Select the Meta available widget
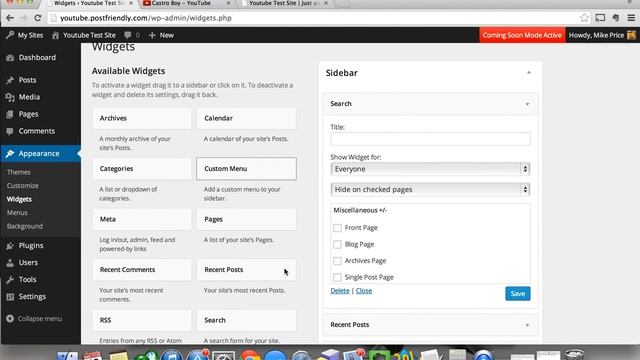 (142, 219)
